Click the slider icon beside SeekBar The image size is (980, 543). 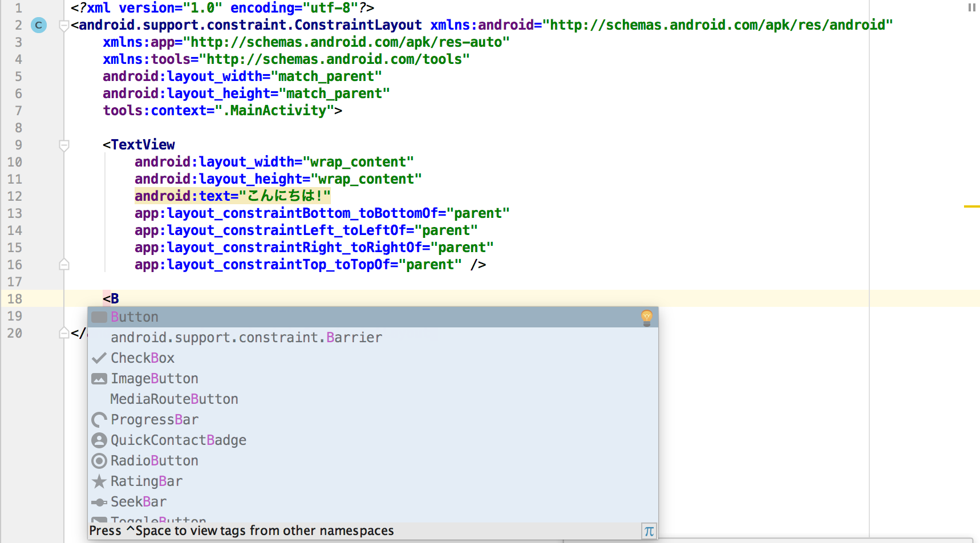(99, 501)
